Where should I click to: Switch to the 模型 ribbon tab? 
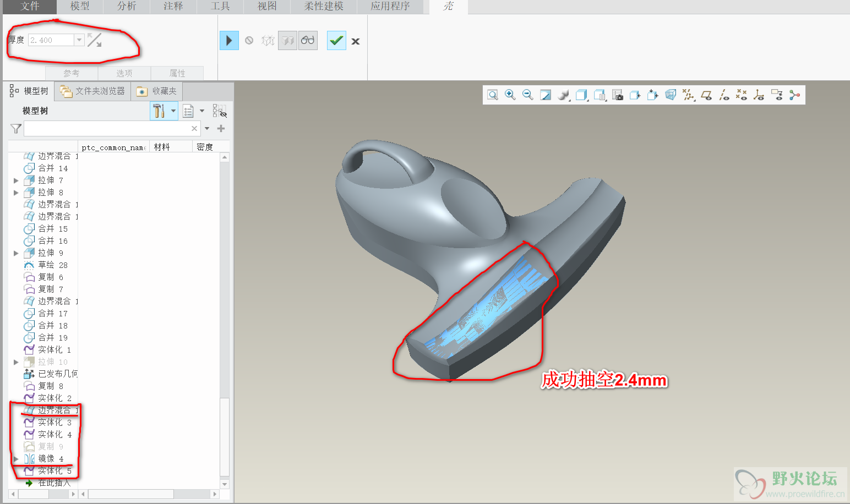tap(80, 7)
